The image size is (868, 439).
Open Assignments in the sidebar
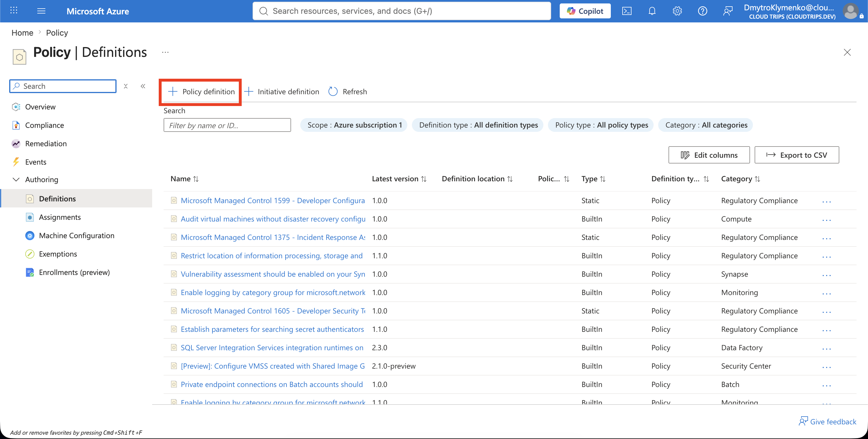point(60,217)
